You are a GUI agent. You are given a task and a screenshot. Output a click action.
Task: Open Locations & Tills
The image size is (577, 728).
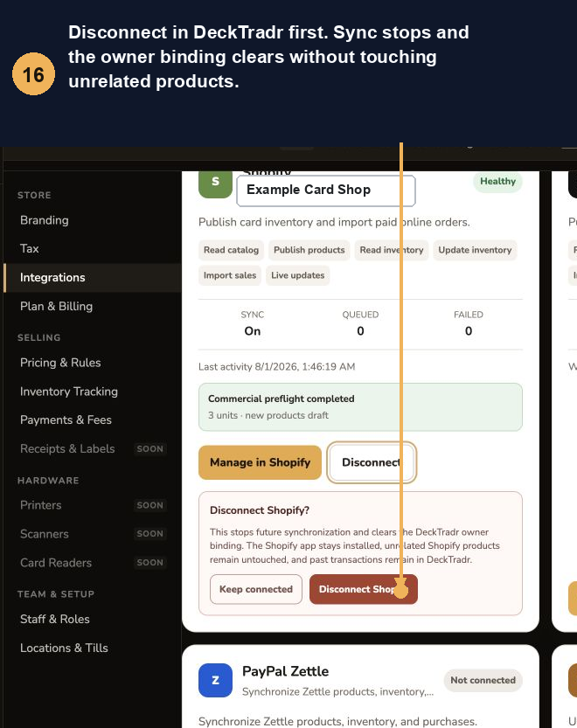(64, 648)
